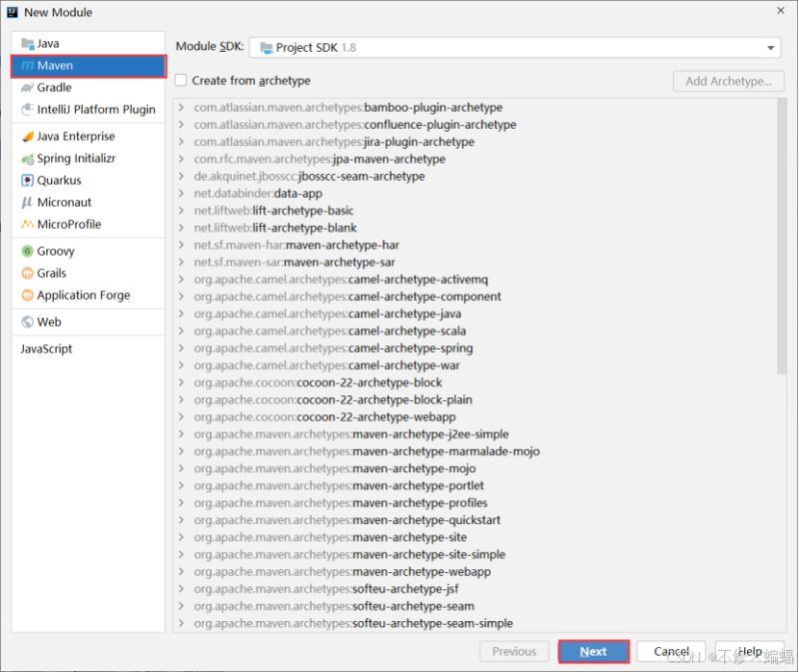The width and height of the screenshot is (799, 672).
Task: Open Help for the New Module dialog
Action: point(750,651)
